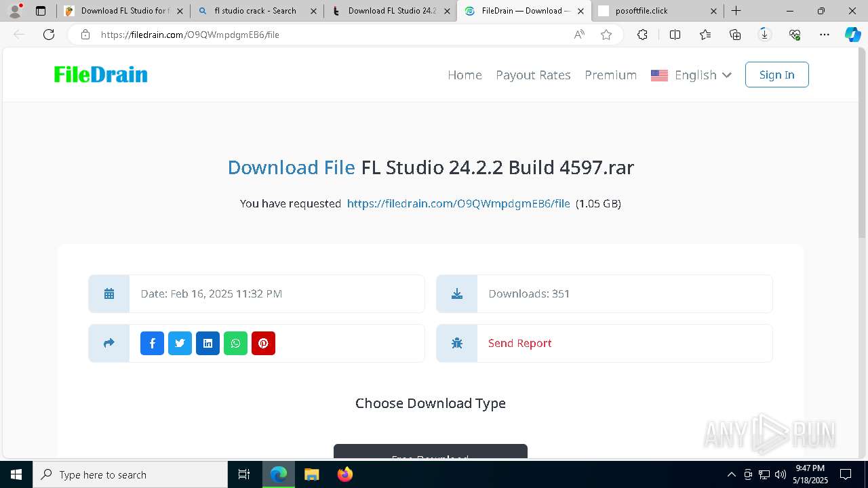Open browser Extensions menu
The width and height of the screenshot is (868, 488).
(642, 35)
